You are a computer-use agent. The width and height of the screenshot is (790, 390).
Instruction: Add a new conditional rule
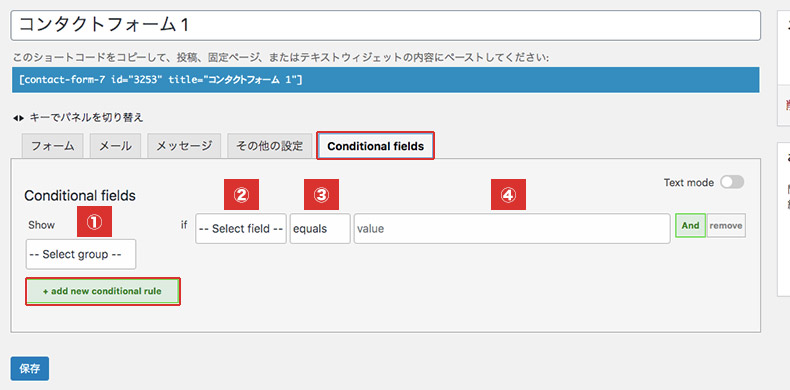coord(103,291)
